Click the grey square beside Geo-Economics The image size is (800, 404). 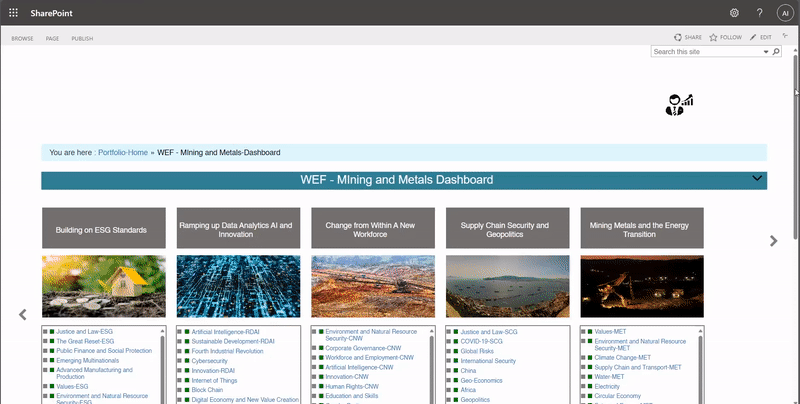(449, 381)
